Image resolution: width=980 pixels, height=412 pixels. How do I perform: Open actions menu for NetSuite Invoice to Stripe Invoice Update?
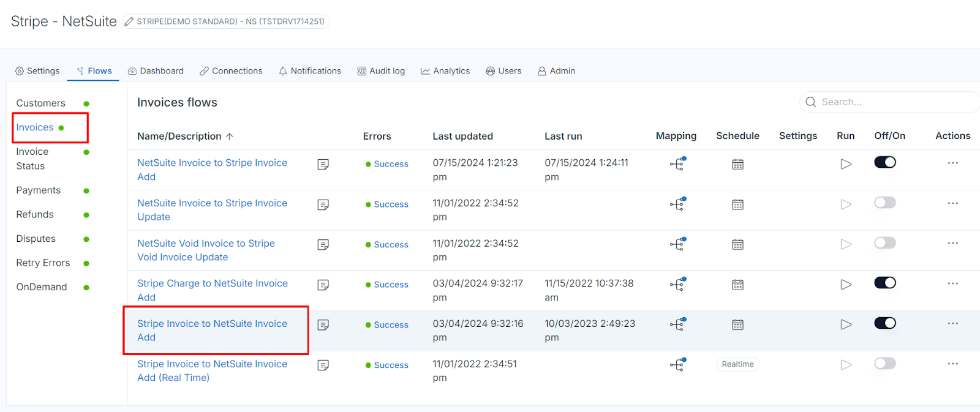click(x=952, y=203)
